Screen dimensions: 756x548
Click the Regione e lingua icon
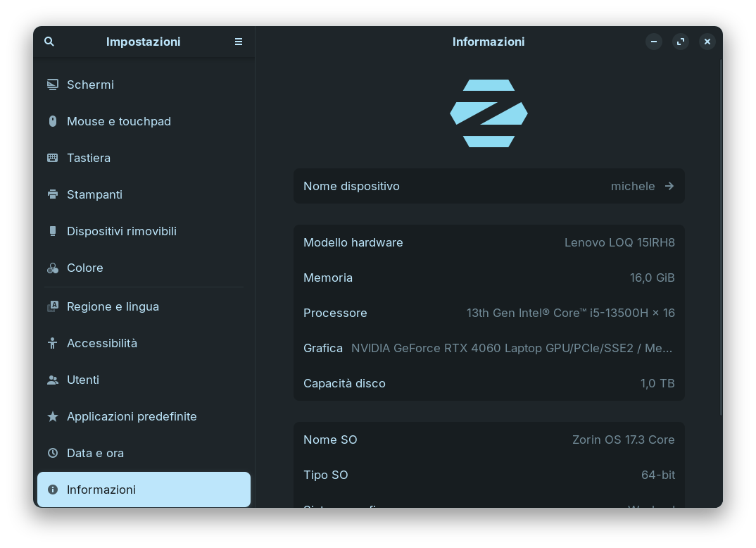(x=53, y=306)
